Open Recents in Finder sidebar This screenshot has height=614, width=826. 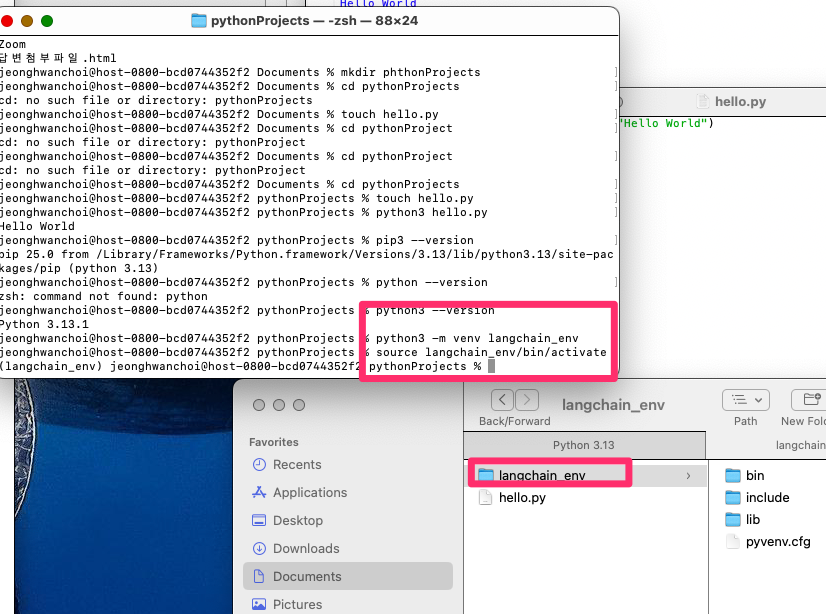pyautogui.click(x=348, y=464)
